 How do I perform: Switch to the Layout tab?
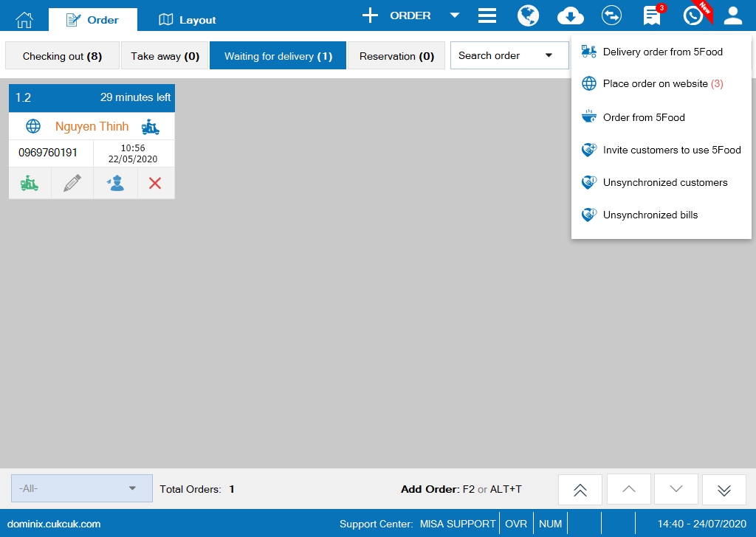188,20
